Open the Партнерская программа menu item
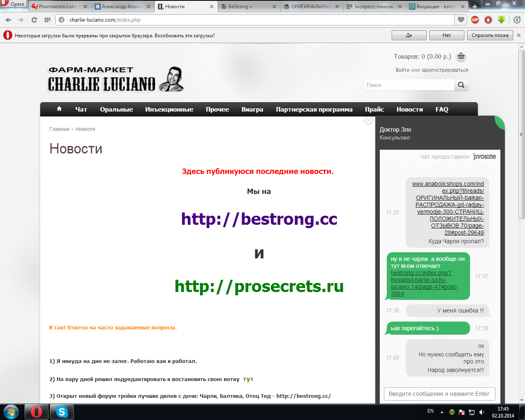Screen dimensions: 525x420 [x=314, y=110]
